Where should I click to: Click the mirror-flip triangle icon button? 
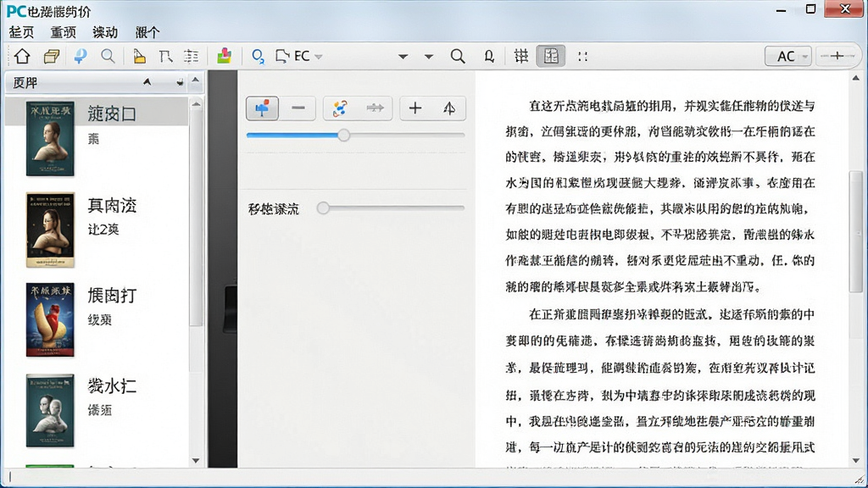point(449,108)
